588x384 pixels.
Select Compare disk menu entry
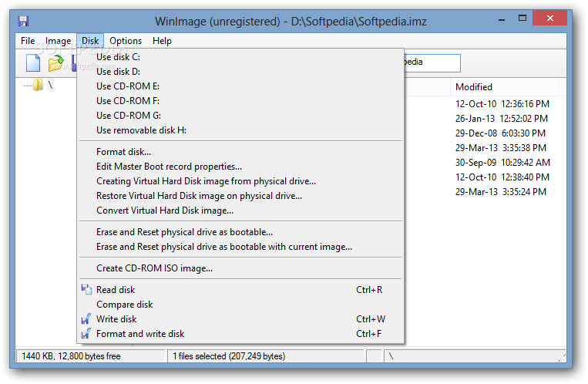pos(240,305)
